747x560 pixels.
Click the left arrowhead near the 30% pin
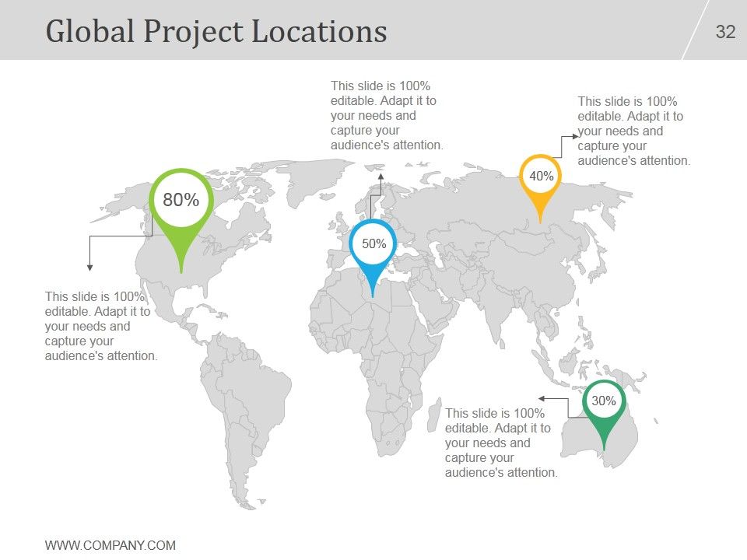pos(542,398)
